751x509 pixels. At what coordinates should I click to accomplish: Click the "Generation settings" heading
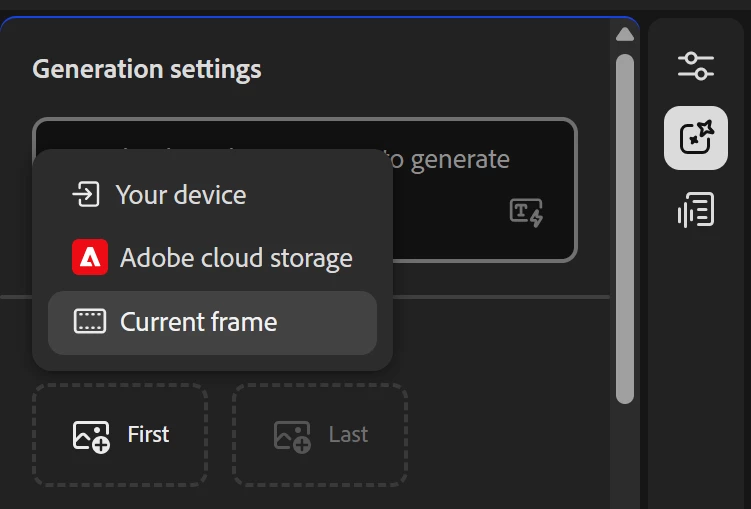(x=147, y=70)
